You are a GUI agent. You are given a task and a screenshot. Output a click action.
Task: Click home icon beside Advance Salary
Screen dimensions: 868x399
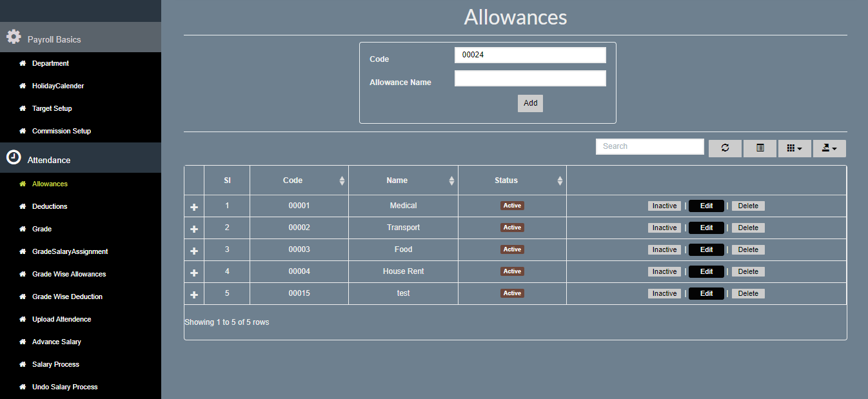coord(23,342)
